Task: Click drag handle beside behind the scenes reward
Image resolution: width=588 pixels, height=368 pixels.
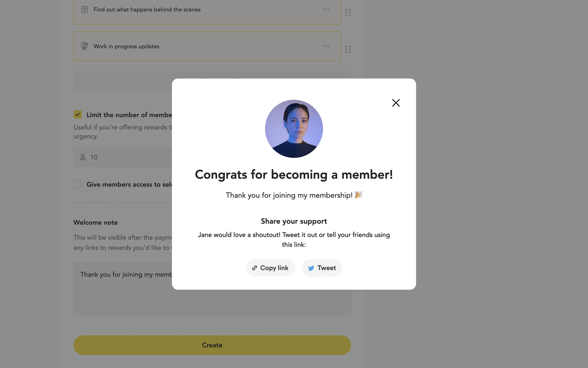Action: pyautogui.click(x=348, y=13)
